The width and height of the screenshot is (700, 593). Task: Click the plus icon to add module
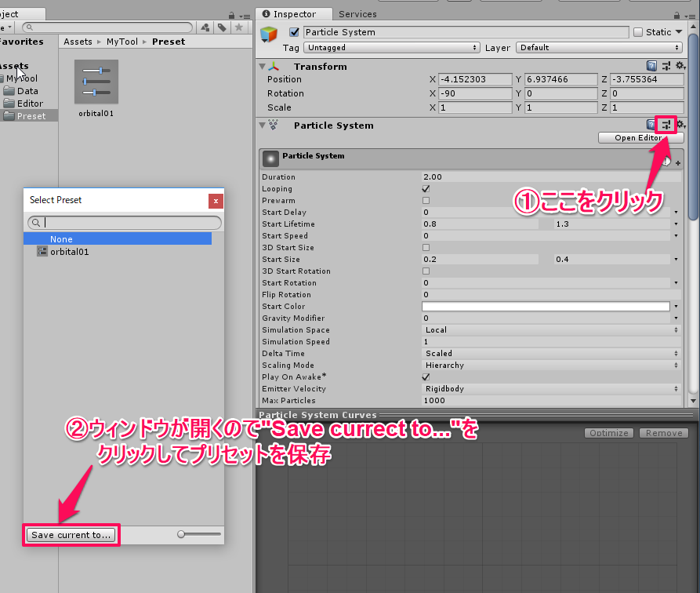pyautogui.click(x=678, y=163)
